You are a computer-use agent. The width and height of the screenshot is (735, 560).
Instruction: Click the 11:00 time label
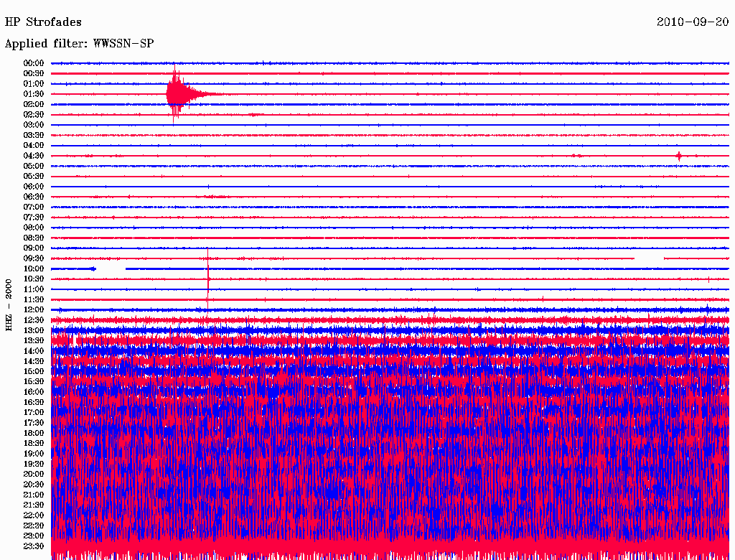point(34,289)
